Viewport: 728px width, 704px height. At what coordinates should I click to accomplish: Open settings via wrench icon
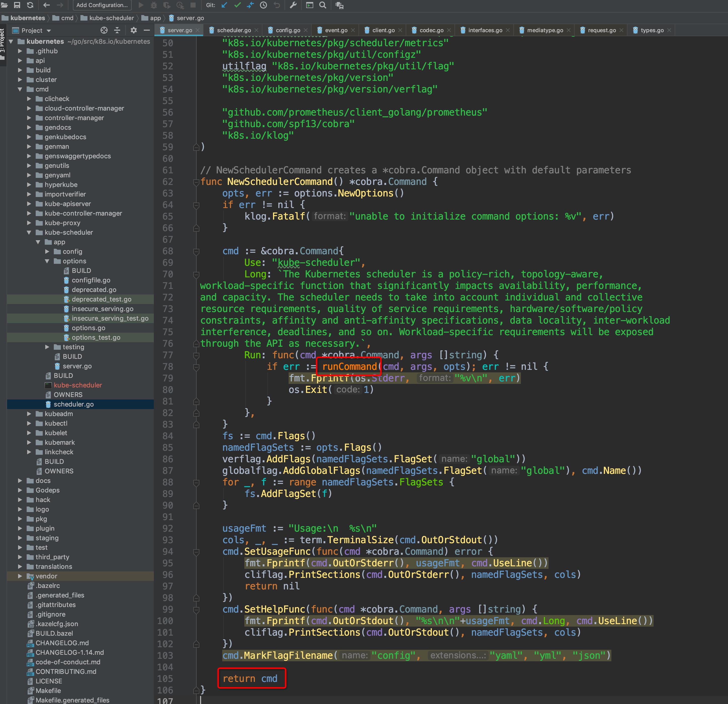[x=293, y=5]
